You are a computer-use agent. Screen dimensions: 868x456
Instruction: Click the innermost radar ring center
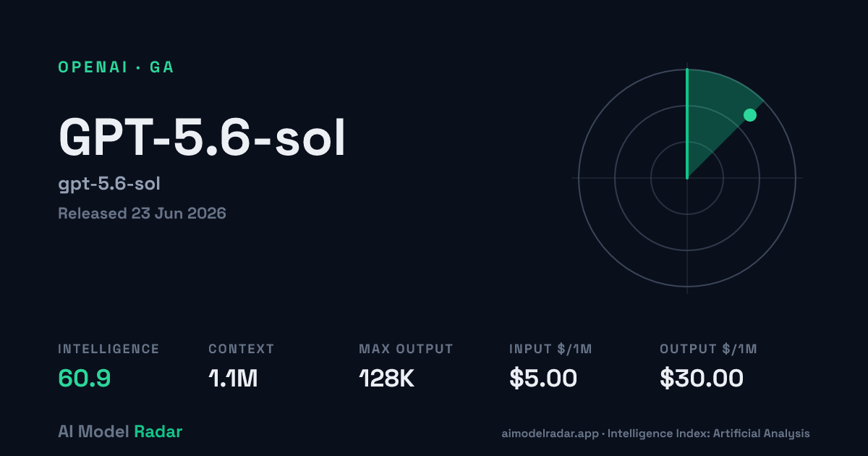tap(687, 178)
